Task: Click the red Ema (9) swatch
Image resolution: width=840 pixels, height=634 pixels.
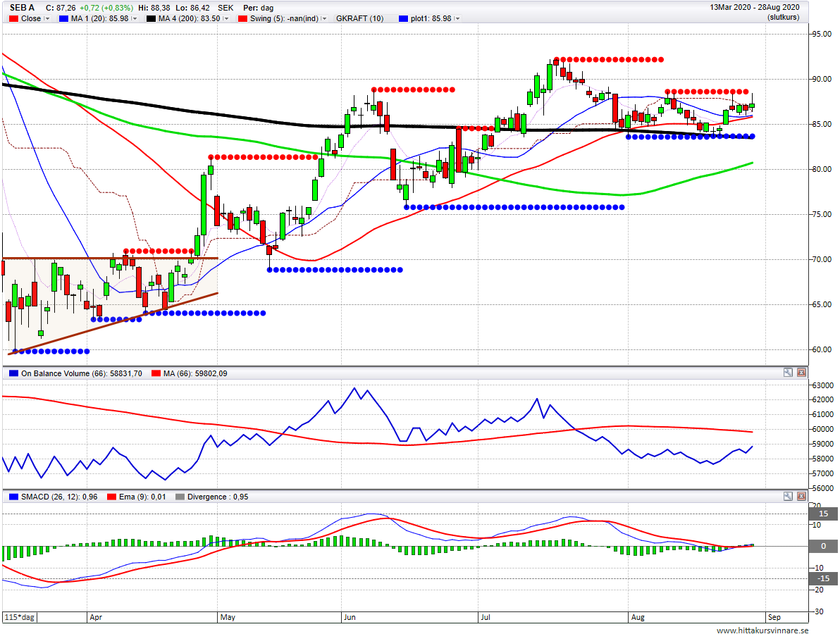Action: click(111, 497)
